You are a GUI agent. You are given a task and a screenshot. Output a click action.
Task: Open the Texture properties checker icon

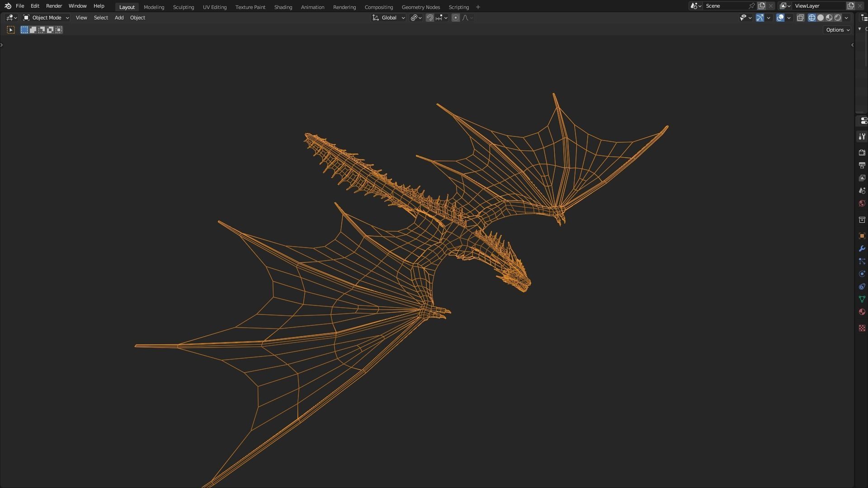tap(862, 328)
